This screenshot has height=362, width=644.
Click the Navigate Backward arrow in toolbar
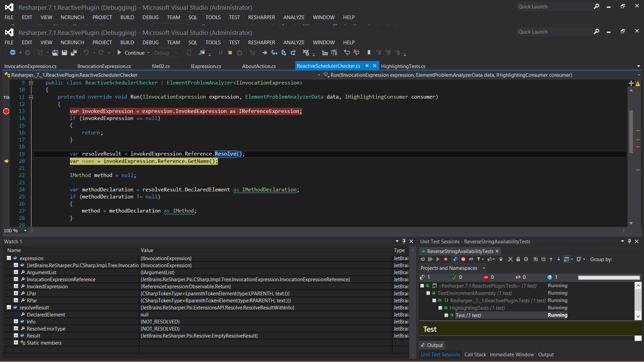pyautogui.click(x=13, y=53)
